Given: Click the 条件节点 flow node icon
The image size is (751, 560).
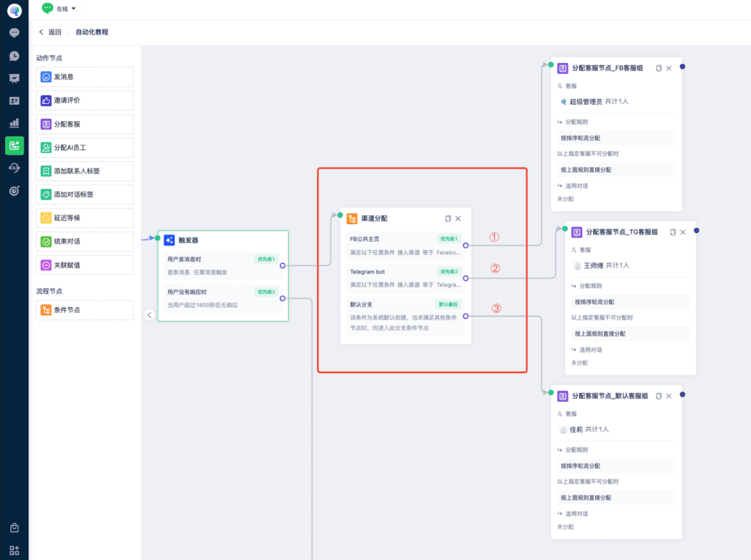Looking at the screenshot, I should coord(46,309).
